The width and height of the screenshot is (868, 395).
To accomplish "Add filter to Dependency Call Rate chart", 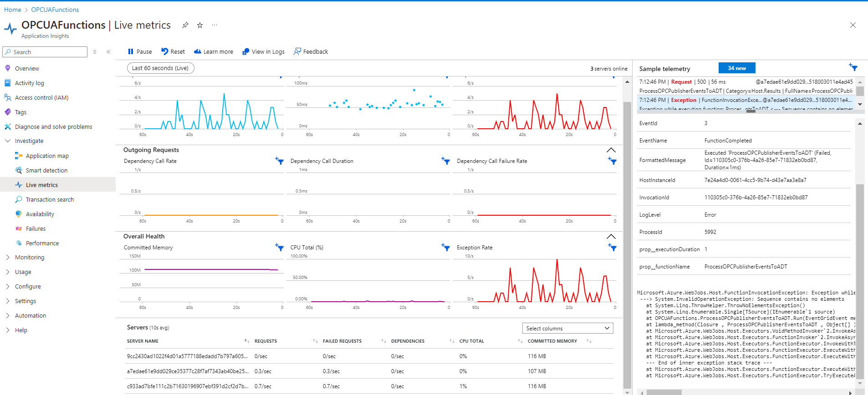I will point(279,161).
